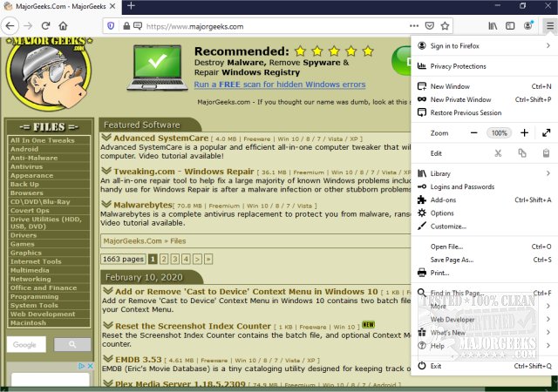Expand Sign in to Firefox submenu
The image size is (558, 392).
(485, 46)
